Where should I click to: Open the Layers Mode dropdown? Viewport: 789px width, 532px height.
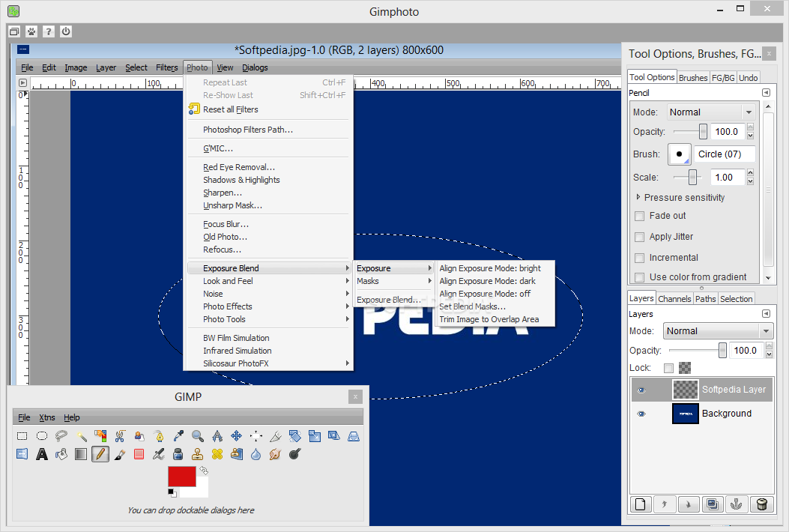tap(718, 330)
